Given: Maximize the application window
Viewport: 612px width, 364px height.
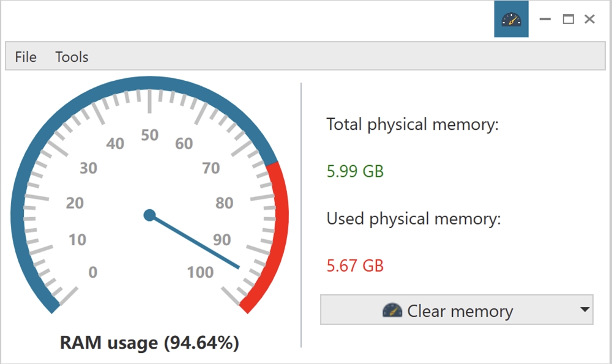Looking at the screenshot, I should (567, 19).
